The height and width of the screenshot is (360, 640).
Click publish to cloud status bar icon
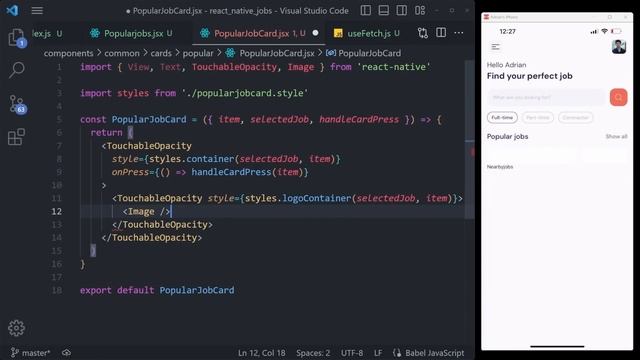(x=66, y=353)
